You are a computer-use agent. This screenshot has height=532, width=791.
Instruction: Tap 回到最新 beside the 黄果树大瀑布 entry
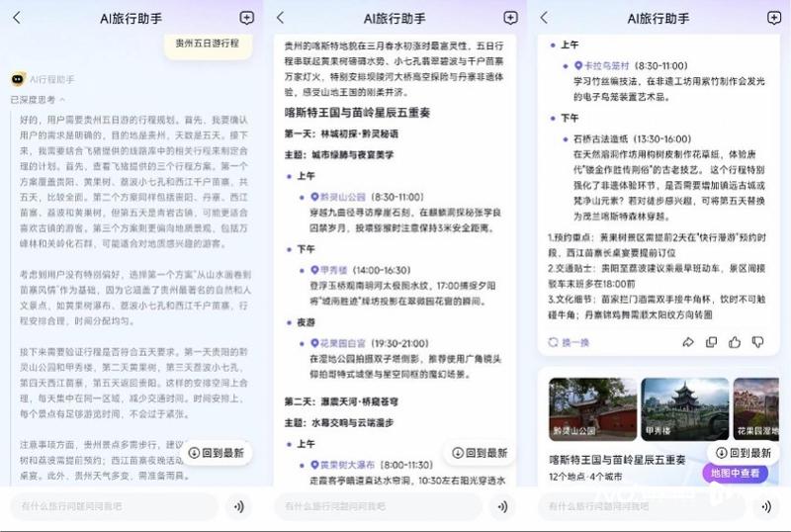(x=481, y=453)
